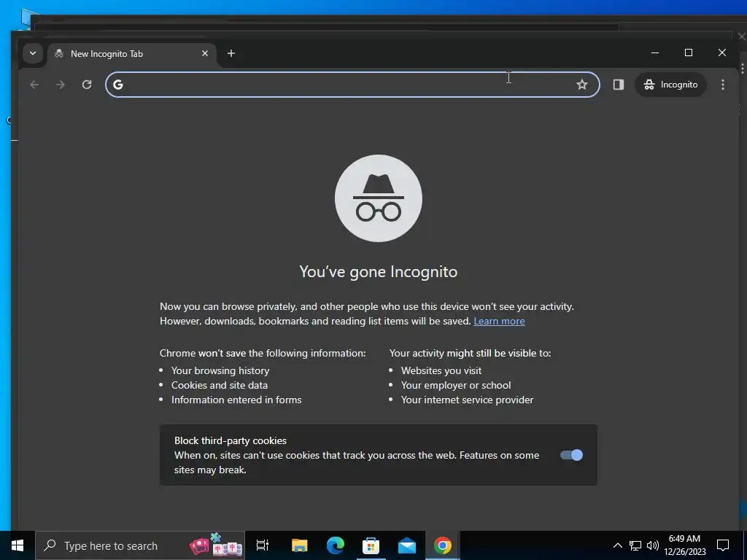The width and height of the screenshot is (747, 560).
Task: Show hidden system tray icons
Action: 617,545
